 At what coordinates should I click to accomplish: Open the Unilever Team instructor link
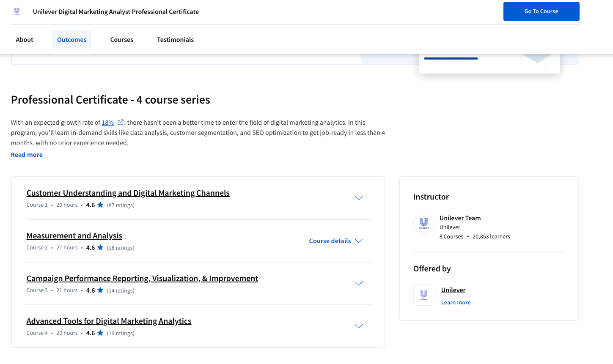pos(460,218)
